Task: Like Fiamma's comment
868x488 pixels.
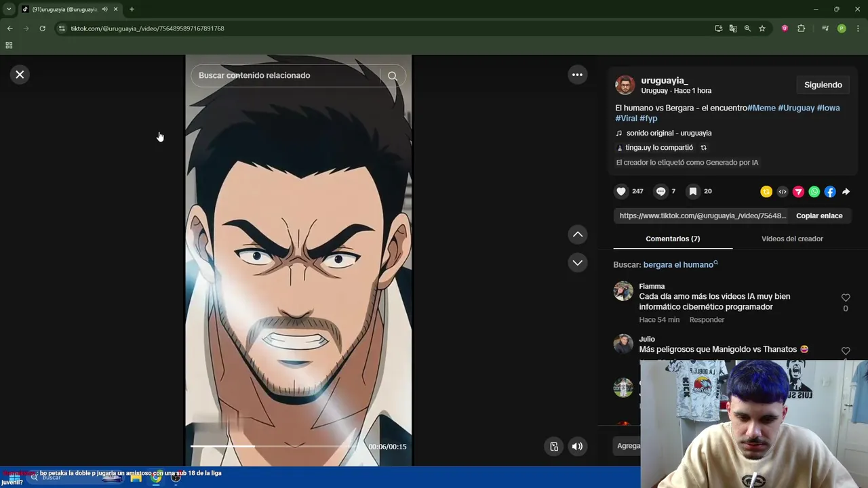Action: pos(846,298)
